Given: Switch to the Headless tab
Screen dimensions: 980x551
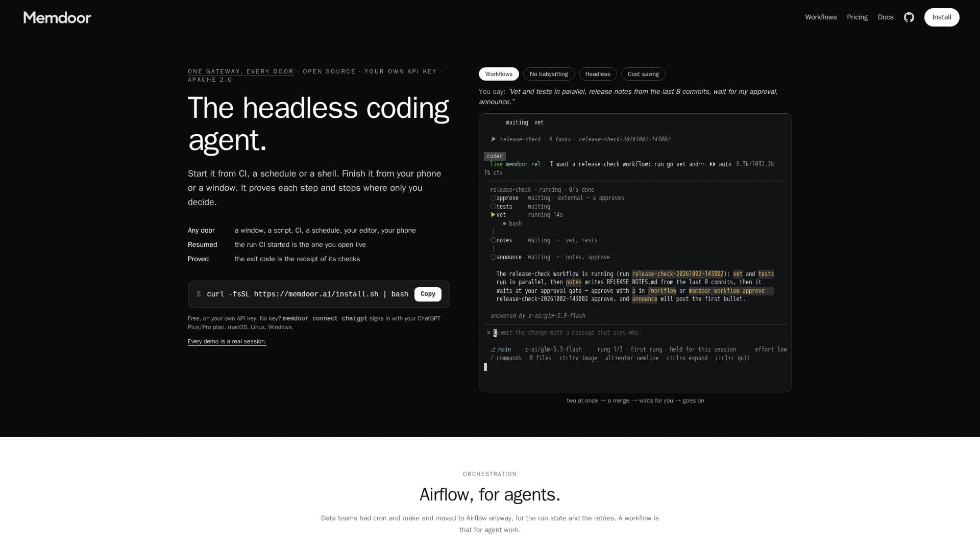Looking at the screenshot, I should click(x=598, y=74).
